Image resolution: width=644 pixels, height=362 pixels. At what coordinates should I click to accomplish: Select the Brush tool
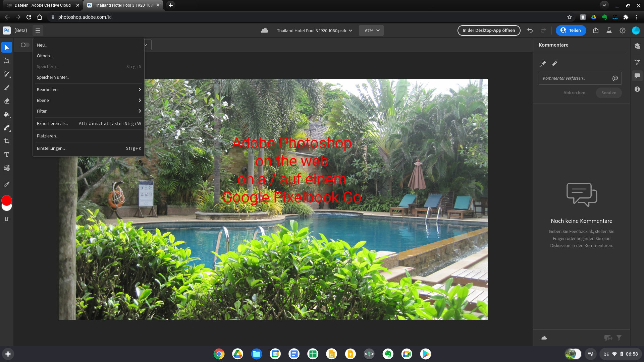(x=7, y=87)
